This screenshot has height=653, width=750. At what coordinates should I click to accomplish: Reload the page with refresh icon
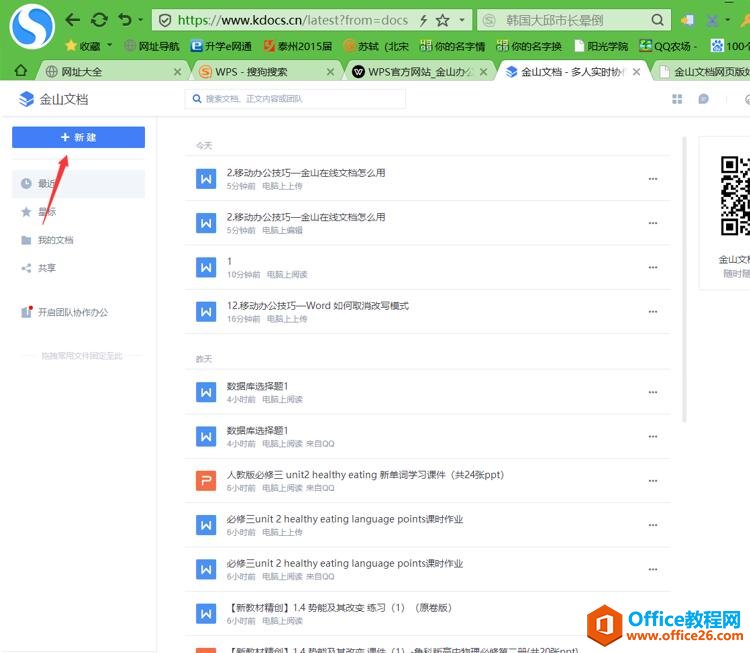pos(99,20)
